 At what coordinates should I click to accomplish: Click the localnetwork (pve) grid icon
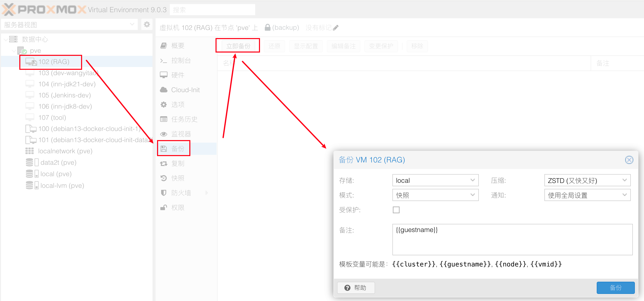[29, 151]
